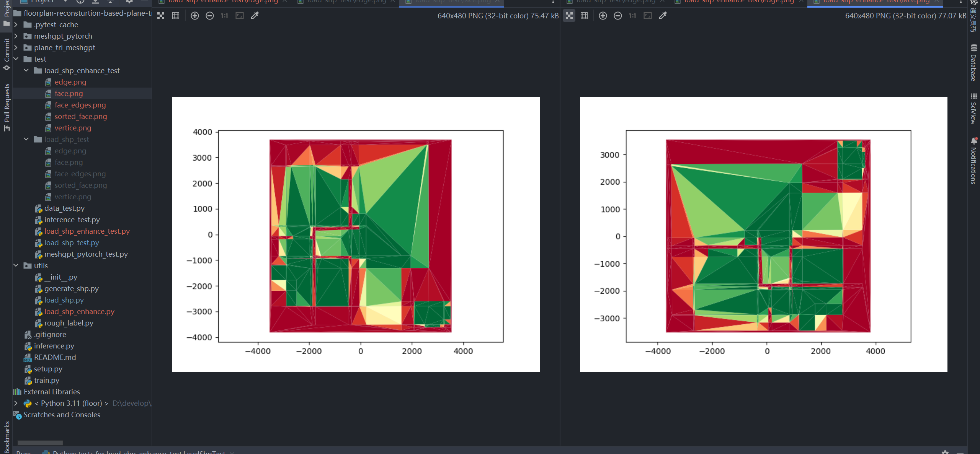The width and height of the screenshot is (980, 454).
Task: Open rough_label.py file
Action: [x=69, y=323]
